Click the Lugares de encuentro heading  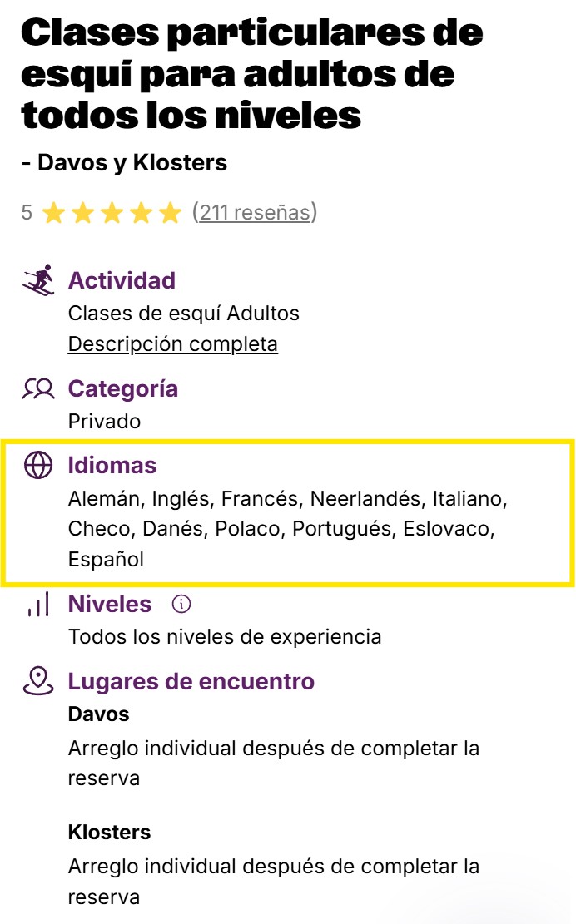pos(191,682)
